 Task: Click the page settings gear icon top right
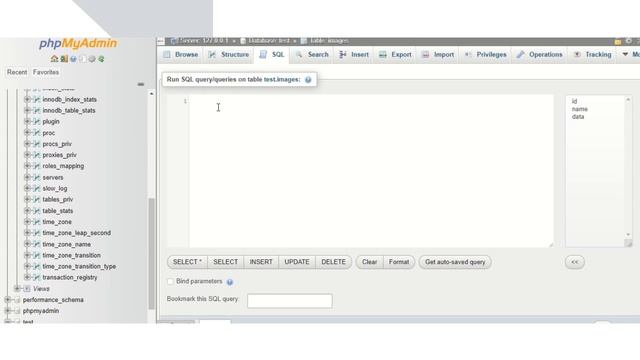(629, 41)
